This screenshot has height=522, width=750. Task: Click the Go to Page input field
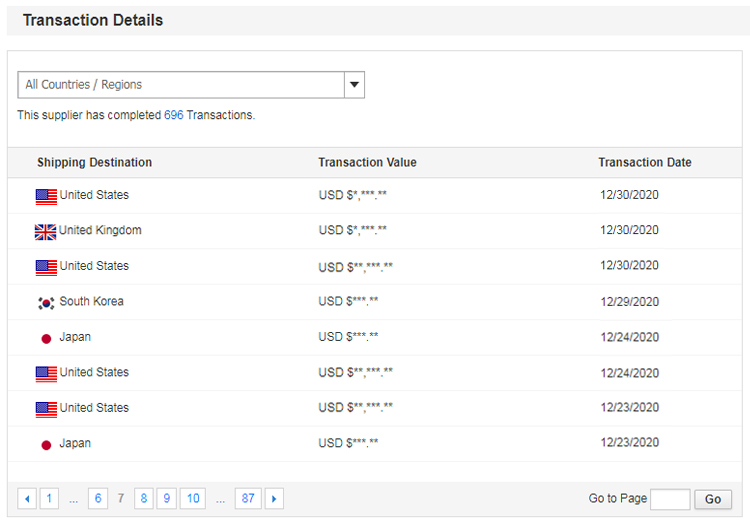[670, 499]
